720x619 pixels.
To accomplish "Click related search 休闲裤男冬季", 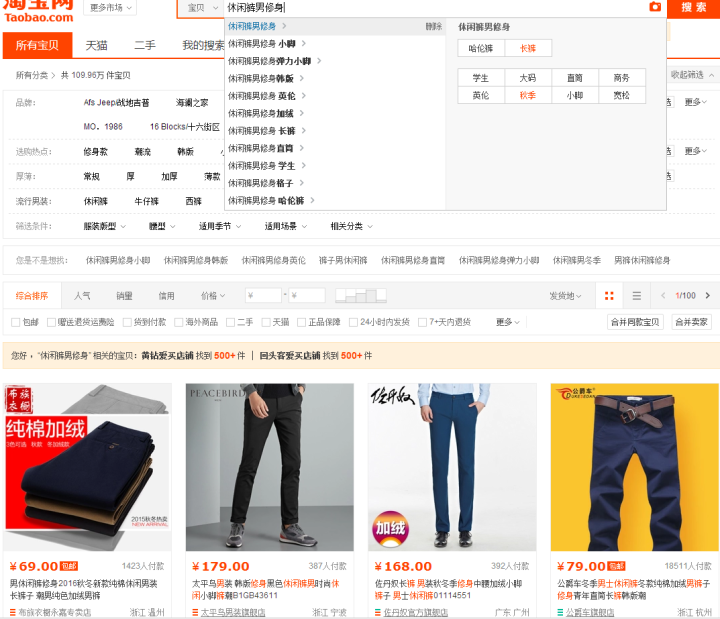I will click(x=577, y=260).
